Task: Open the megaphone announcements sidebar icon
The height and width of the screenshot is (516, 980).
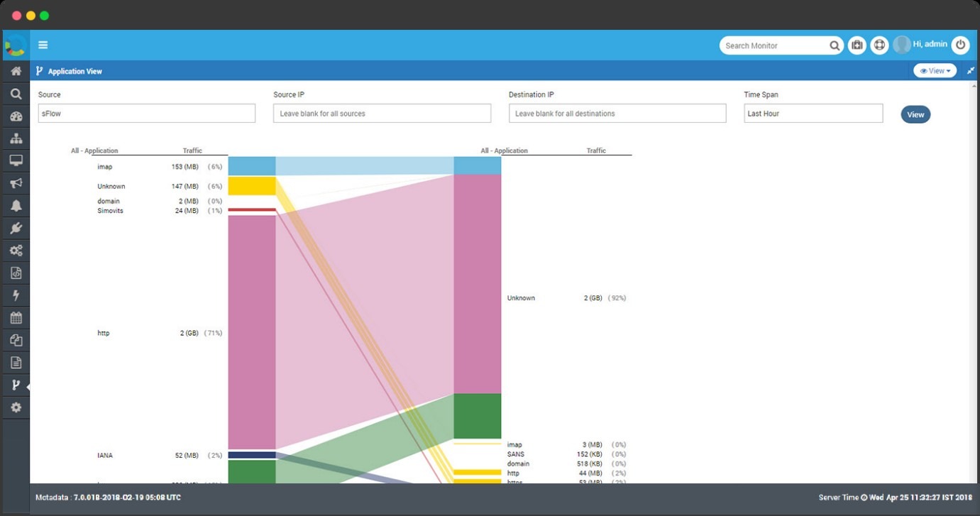Action: point(16,184)
